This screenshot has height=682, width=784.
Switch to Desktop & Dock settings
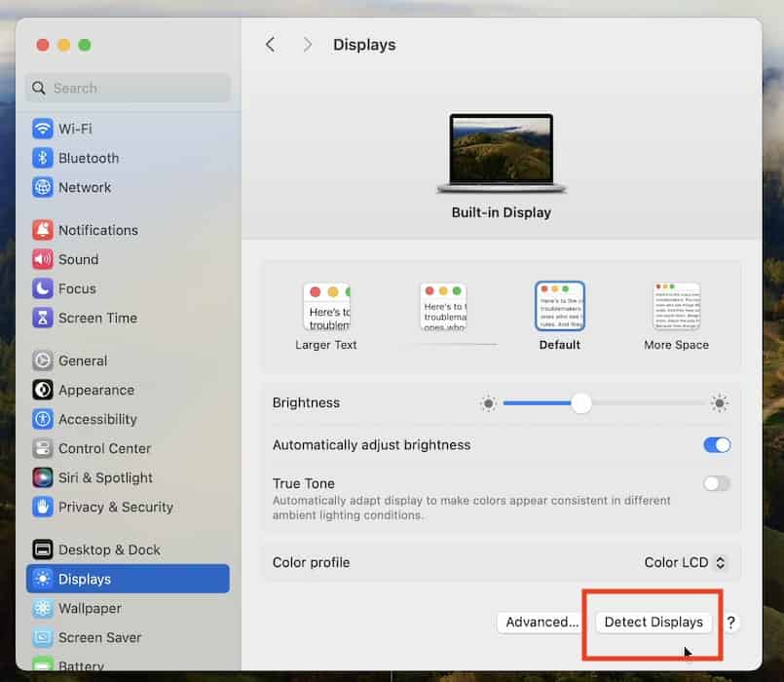(x=109, y=549)
